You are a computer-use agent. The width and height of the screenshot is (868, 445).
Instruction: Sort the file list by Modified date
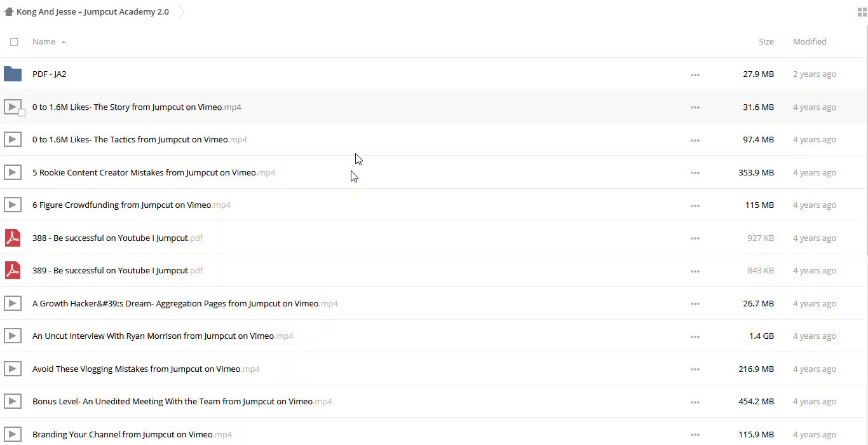tap(809, 42)
